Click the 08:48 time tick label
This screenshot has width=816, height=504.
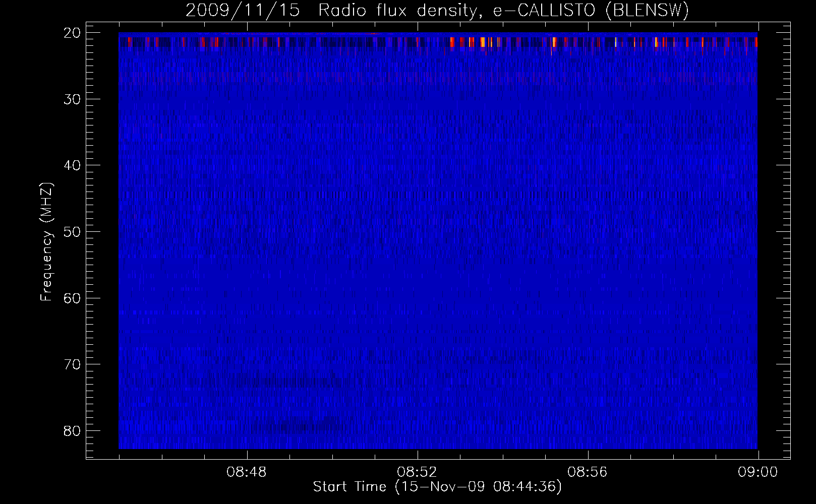point(247,472)
